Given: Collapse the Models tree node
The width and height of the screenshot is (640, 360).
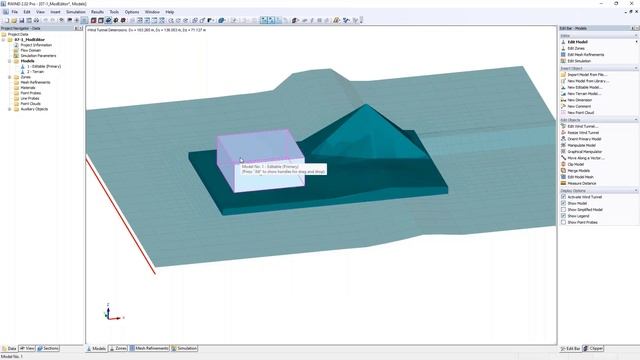Looking at the screenshot, I should coord(10,61).
